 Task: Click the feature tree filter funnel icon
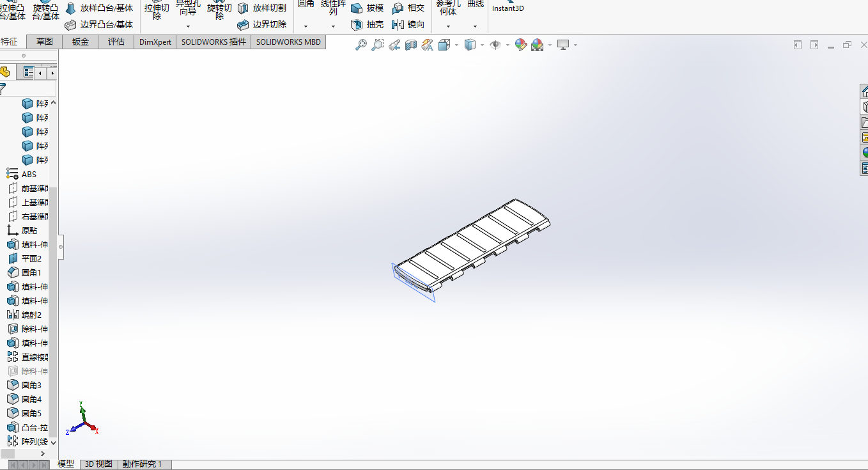pyautogui.click(x=3, y=88)
